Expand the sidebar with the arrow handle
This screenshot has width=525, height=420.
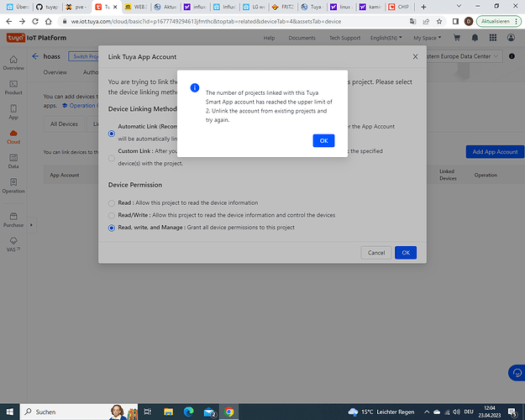point(31,225)
